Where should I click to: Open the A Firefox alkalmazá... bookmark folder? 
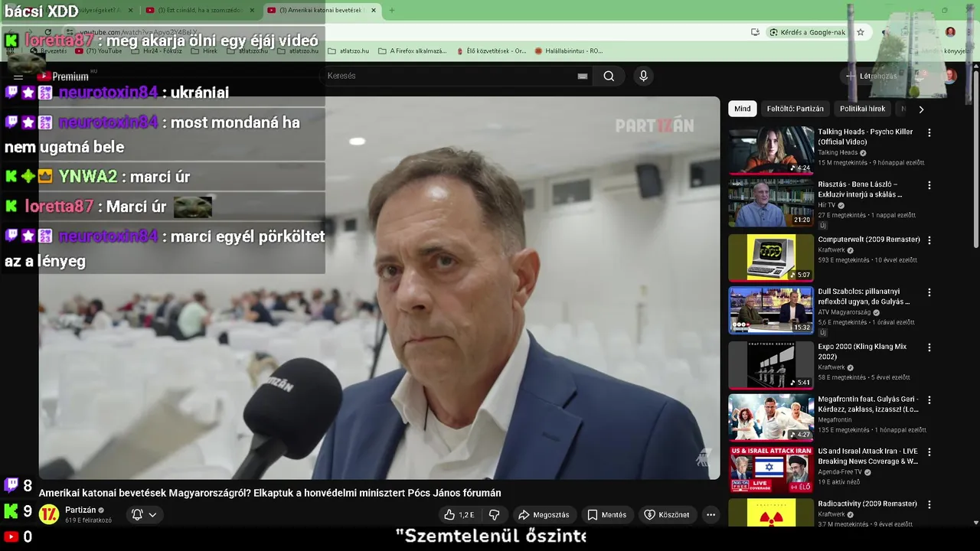click(x=413, y=51)
